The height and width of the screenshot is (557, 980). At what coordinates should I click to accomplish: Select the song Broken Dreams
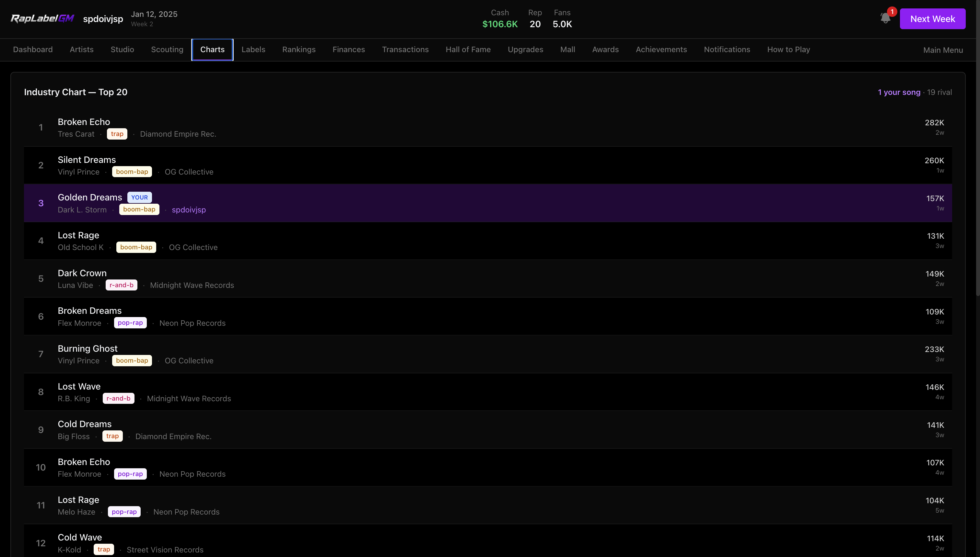[x=89, y=311]
